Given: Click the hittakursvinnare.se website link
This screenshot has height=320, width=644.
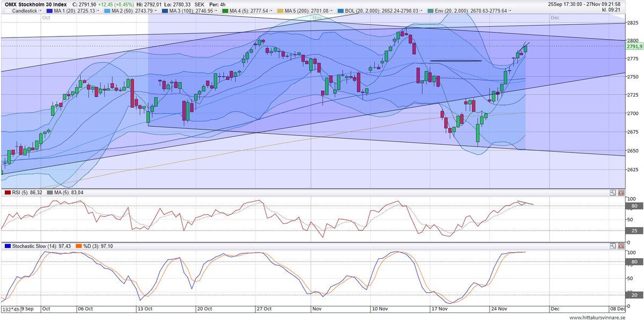Looking at the screenshot, I should pos(598,317).
